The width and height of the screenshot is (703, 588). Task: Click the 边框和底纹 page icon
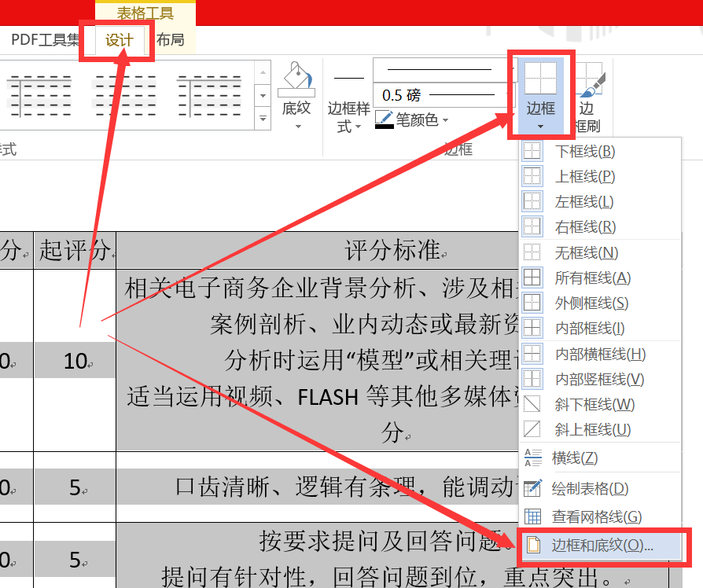point(533,545)
